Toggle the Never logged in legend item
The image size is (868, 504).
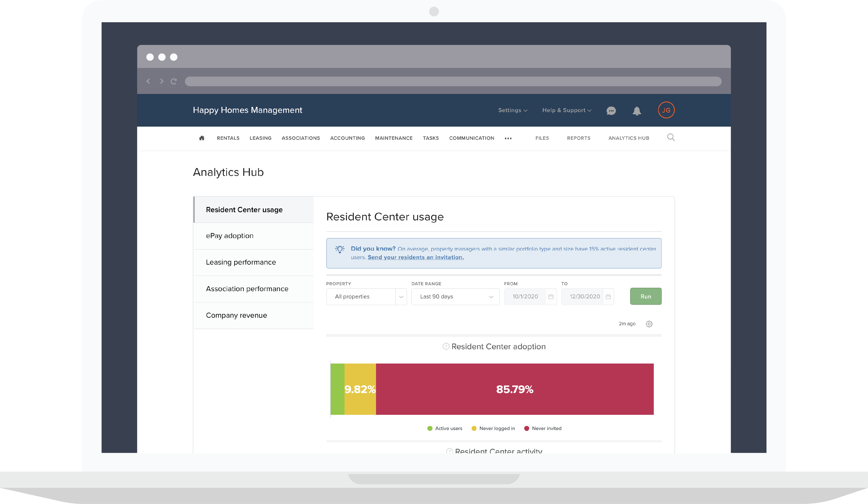pyautogui.click(x=493, y=429)
